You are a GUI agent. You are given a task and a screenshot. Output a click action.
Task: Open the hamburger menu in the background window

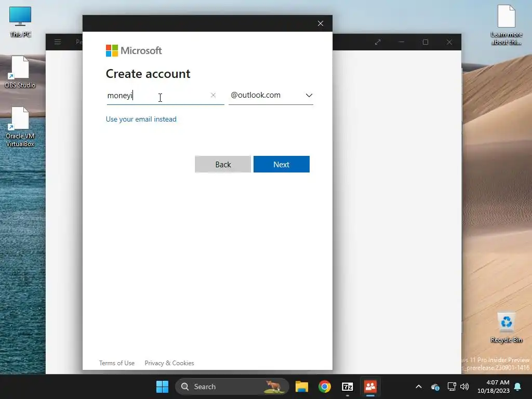click(x=58, y=42)
